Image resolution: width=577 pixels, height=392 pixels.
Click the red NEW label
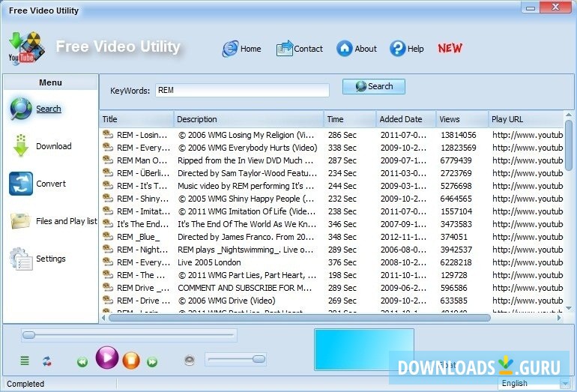click(450, 48)
